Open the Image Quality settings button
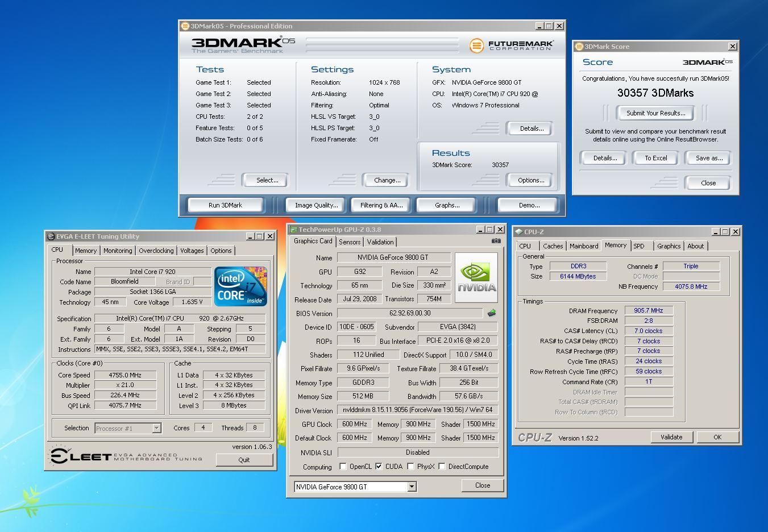This screenshot has width=768, height=532. point(316,205)
